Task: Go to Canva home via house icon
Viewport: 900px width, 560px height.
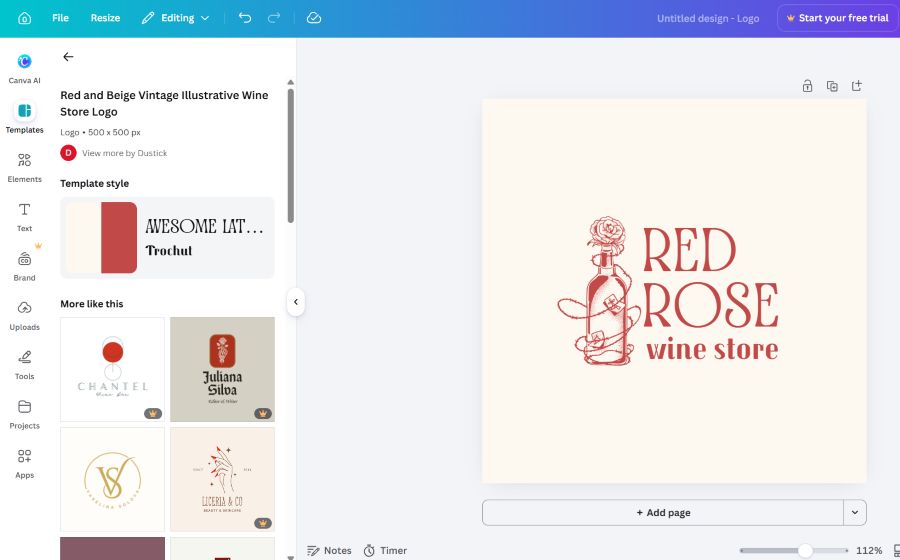Action: pyautogui.click(x=25, y=18)
